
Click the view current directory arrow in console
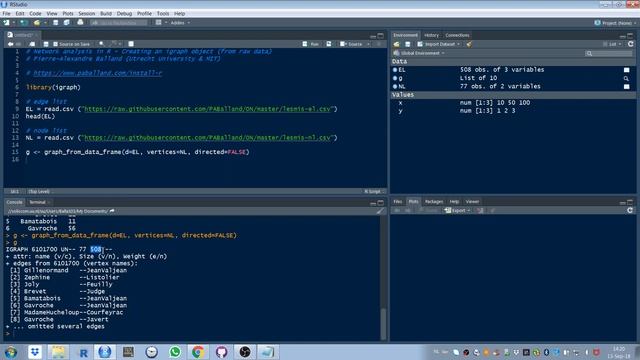(x=112, y=211)
